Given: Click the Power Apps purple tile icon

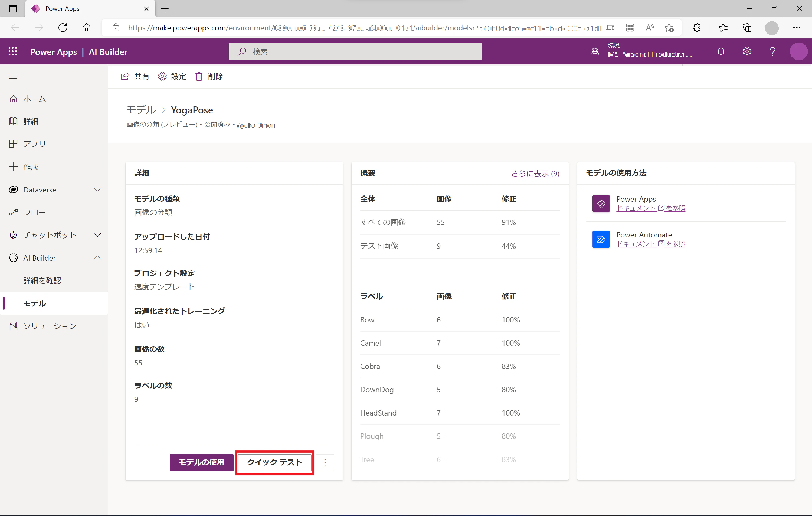Looking at the screenshot, I should (x=601, y=203).
